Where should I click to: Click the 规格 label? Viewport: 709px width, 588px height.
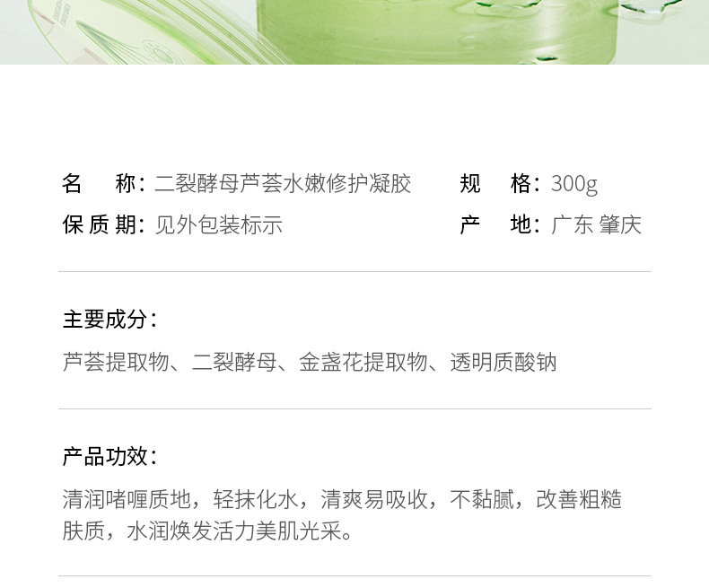pyautogui.click(x=500, y=184)
